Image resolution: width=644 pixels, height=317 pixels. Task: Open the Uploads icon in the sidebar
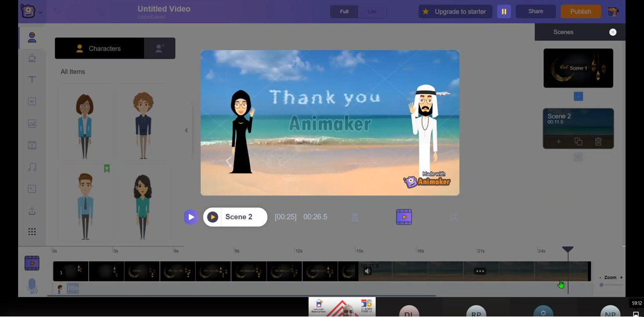(32, 211)
